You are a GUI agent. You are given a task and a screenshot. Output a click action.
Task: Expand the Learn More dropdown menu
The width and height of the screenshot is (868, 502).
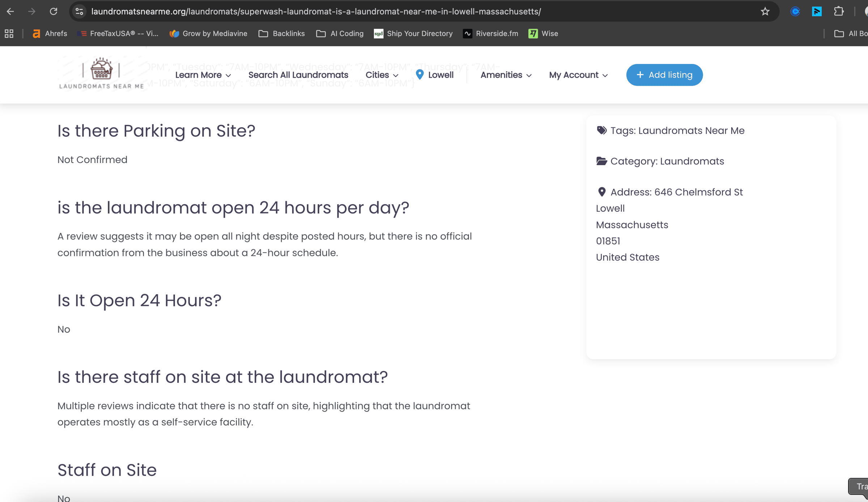pos(203,75)
